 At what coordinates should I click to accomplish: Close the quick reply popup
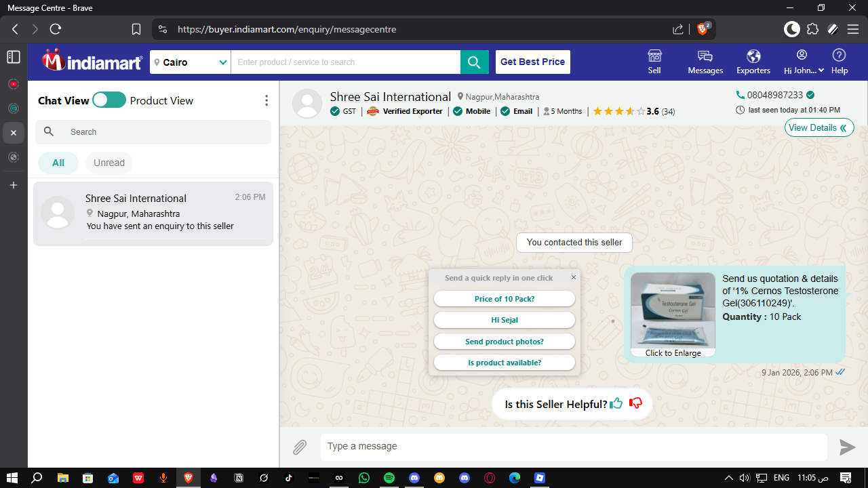(x=574, y=277)
